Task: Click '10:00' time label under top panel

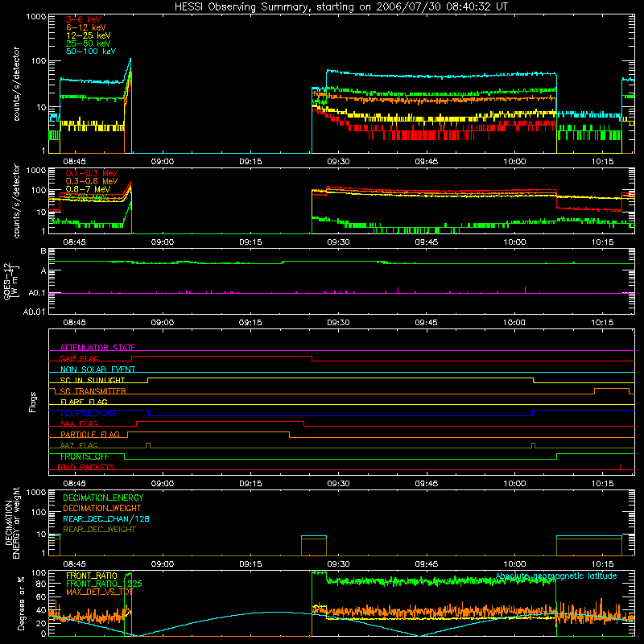Action: tap(514, 162)
